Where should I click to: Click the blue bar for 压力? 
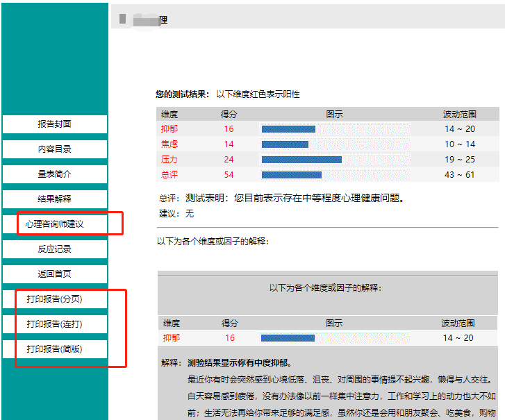pyautogui.click(x=301, y=160)
